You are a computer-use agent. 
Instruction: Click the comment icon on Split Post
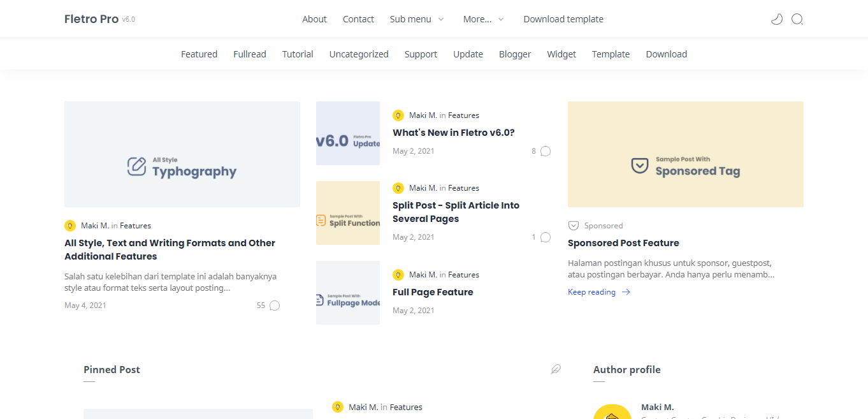546,237
